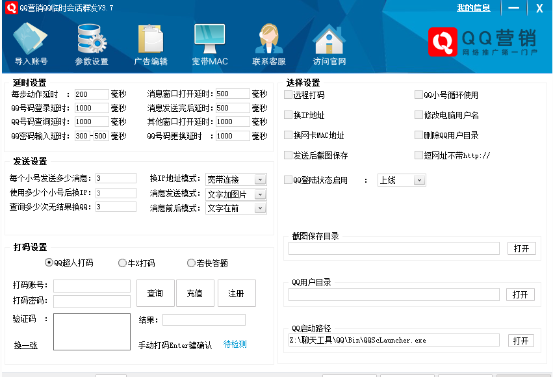
Task: Open the 消息前后模式 dropdown
Action: pos(260,208)
